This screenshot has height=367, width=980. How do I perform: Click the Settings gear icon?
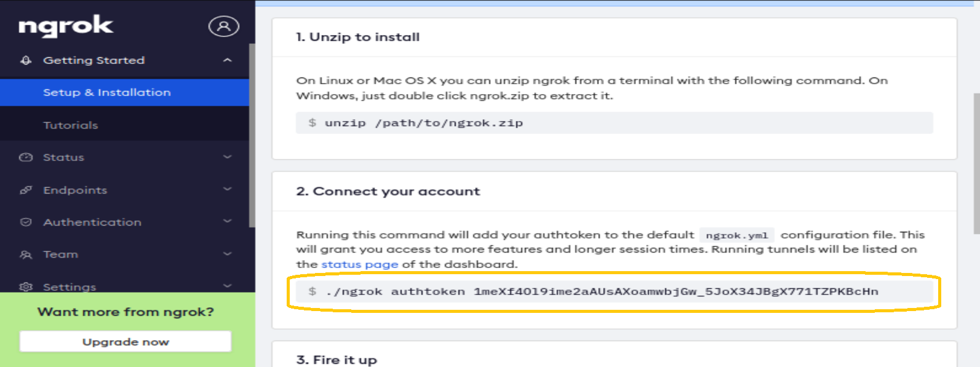pyautogui.click(x=26, y=286)
